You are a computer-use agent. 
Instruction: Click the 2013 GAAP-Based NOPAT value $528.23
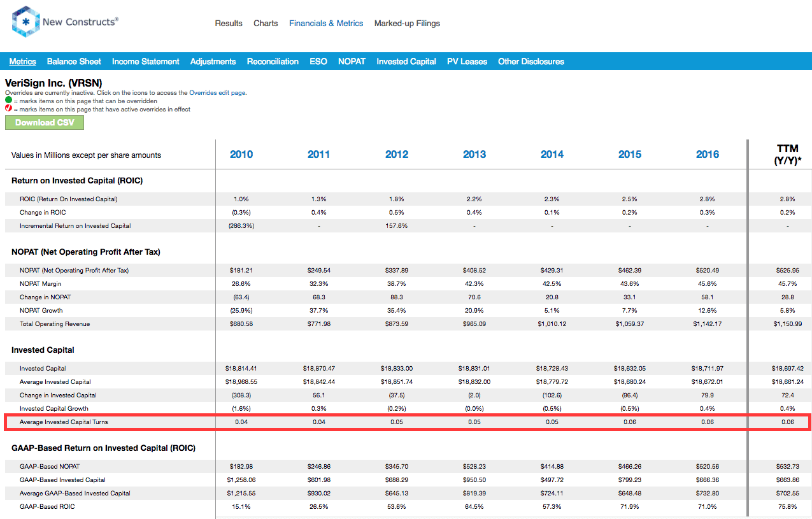474,467
